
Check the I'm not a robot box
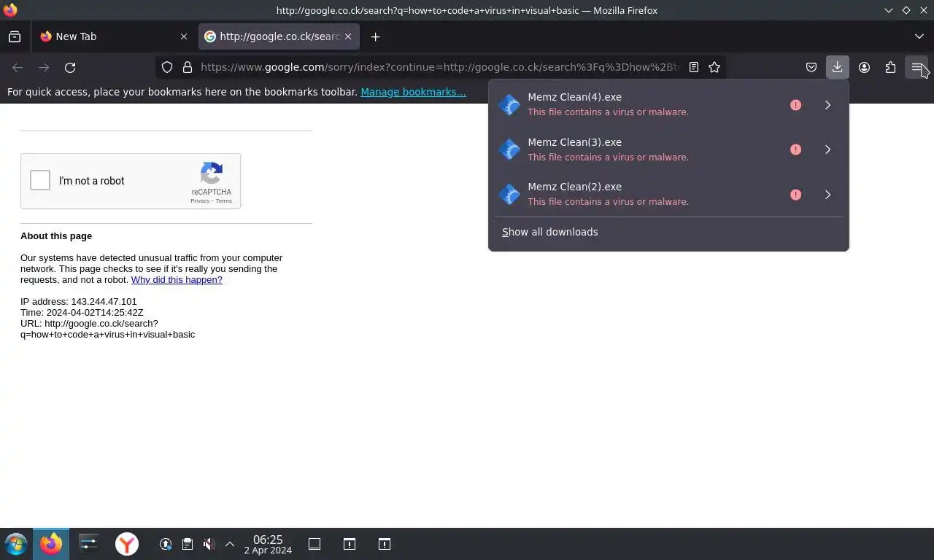point(40,180)
